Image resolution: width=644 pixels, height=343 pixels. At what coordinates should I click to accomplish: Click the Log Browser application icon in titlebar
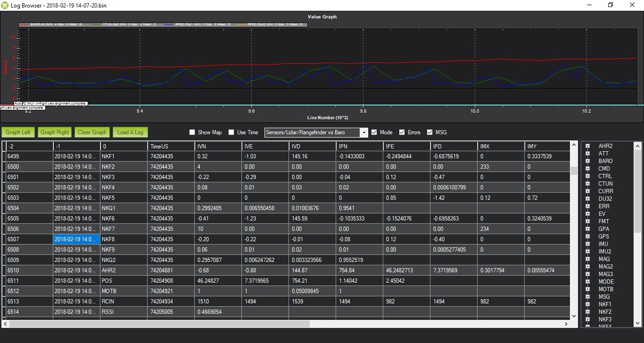point(5,5)
